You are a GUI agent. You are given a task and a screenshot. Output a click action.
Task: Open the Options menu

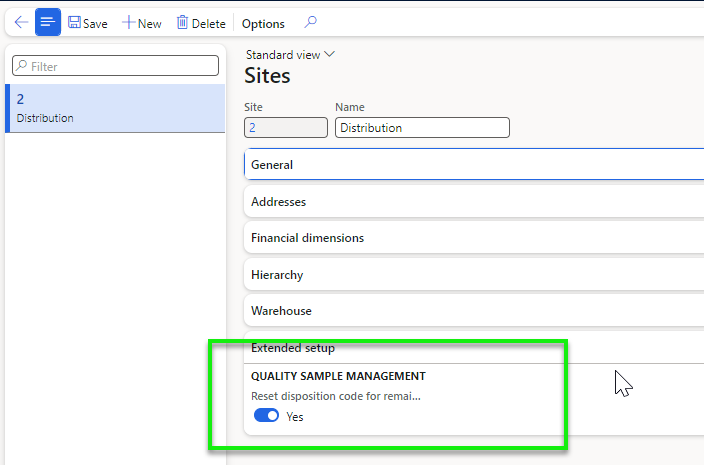coord(263,23)
